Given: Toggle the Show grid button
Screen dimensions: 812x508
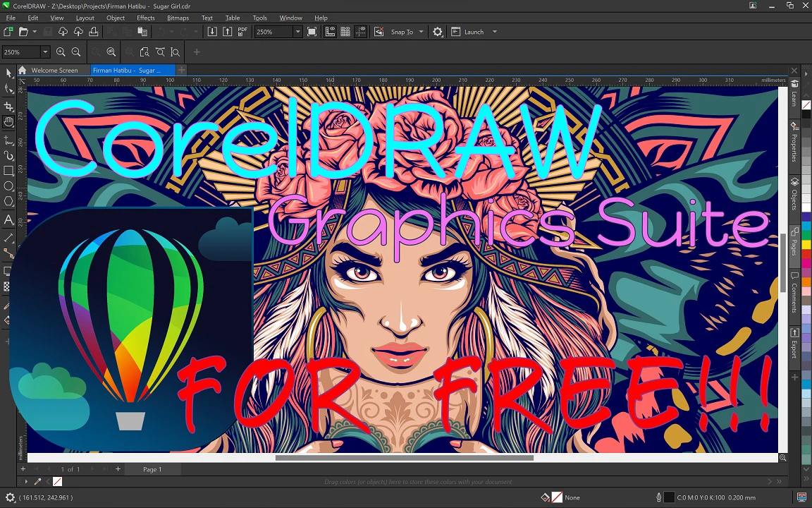Looking at the screenshot, I should (x=345, y=32).
